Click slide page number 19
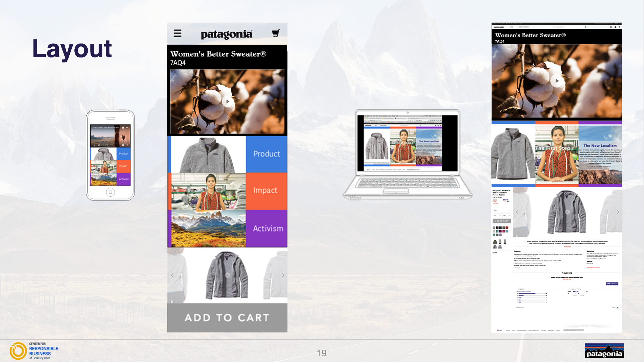The image size is (644, 362). [321, 353]
